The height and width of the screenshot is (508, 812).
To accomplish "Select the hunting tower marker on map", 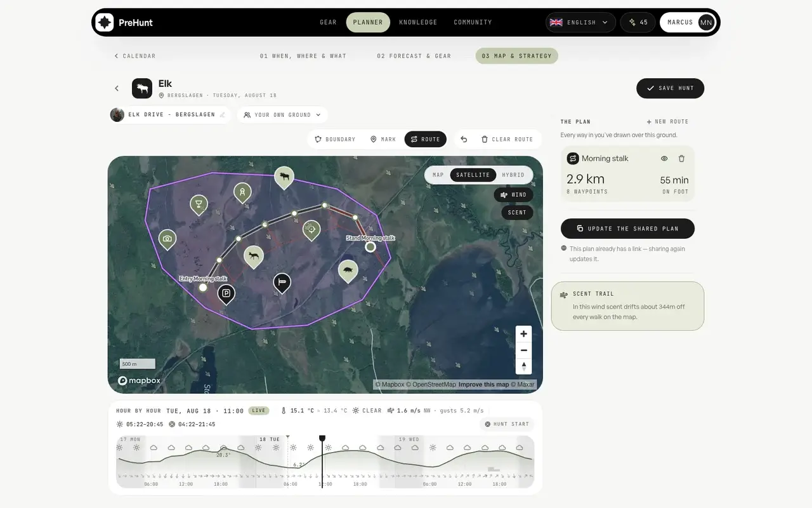I will click(242, 192).
